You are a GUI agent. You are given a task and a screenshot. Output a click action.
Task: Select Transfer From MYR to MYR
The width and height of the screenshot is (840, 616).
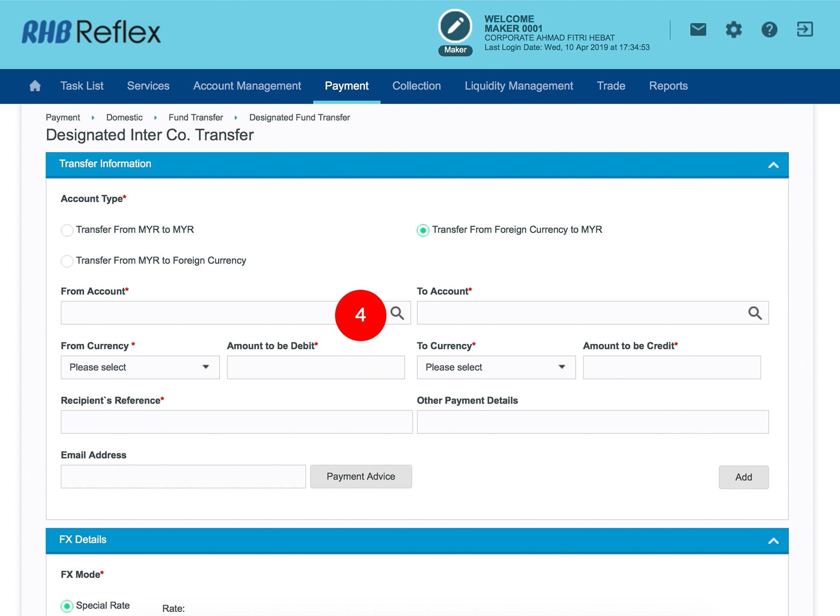[x=67, y=230]
